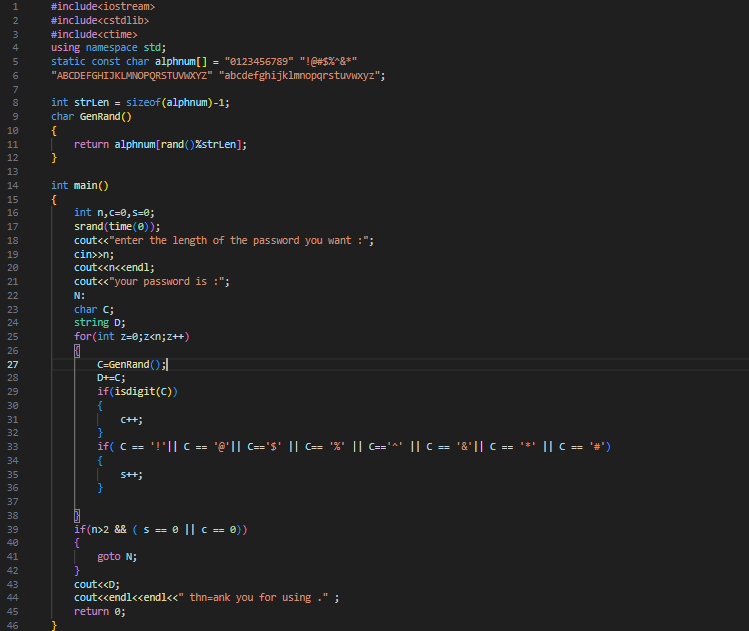Click 'using namespace std;' text
The image size is (749, 631).
point(108,48)
